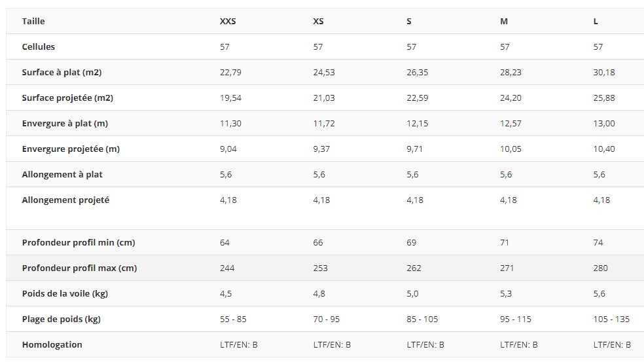Screen dimensions: 644x364
Task: Click the Envergure à plat (m) label
Action: 65,124
